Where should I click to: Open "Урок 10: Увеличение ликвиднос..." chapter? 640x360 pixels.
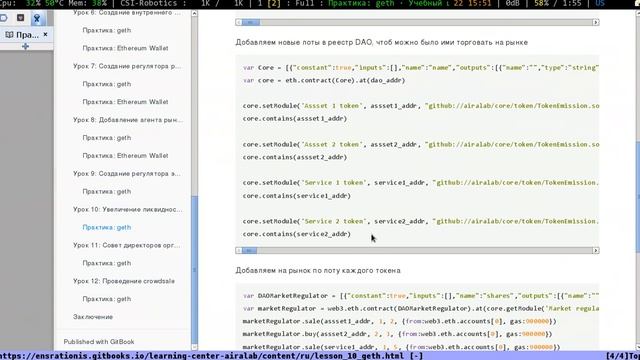point(127,209)
